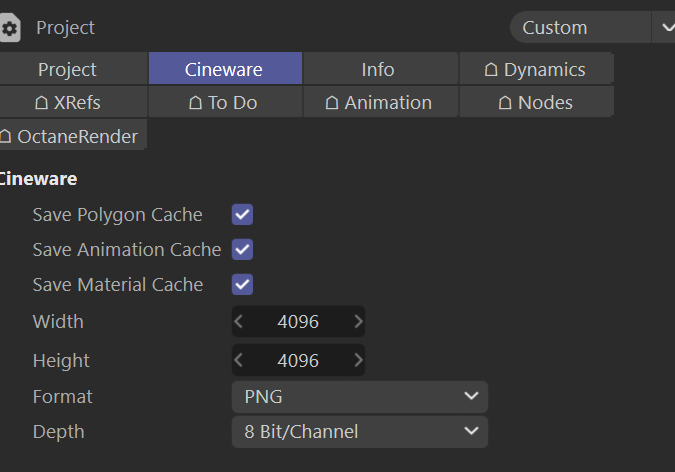Click the Height value field
The height and width of the screenshot is (472, 675).
(x=298, y=360)
